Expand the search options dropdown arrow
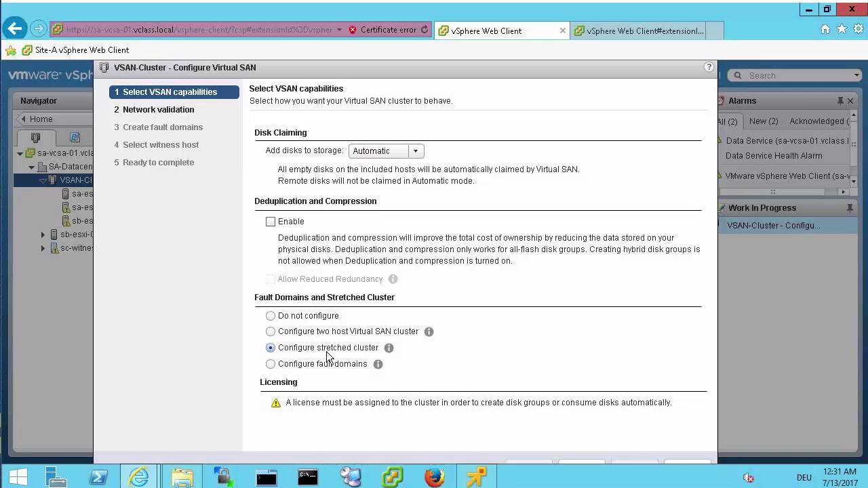868x488 pixels. pyautogui.click(x=856, y=75)
